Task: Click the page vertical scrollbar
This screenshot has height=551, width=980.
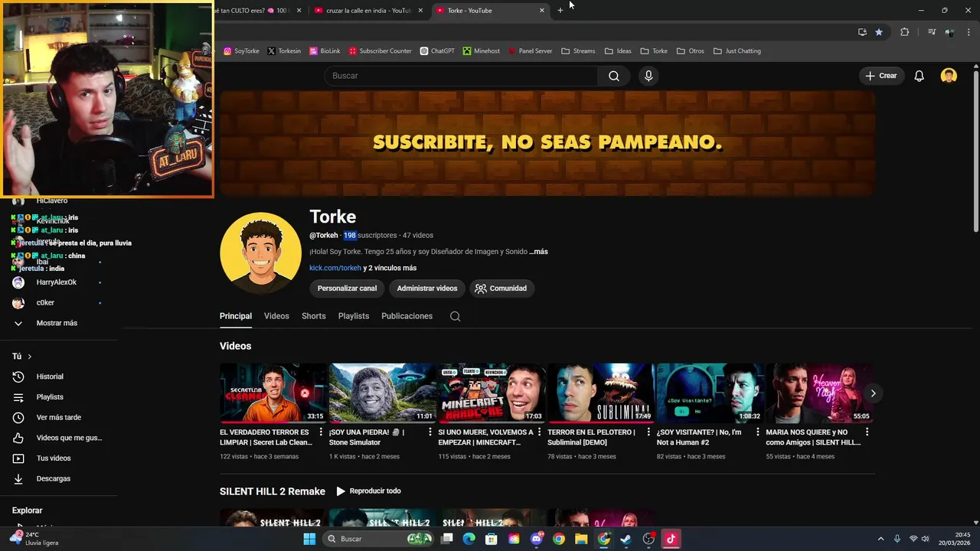Action: pos(975,152)
